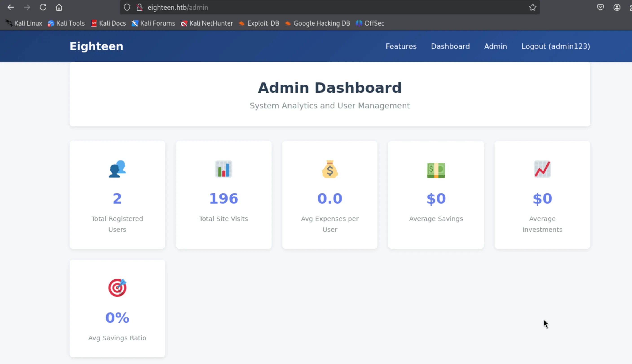This screenshot has height=364, width=632.
Task: Click the bar chart Site Visits icon
Action: (x=223, y=169)
